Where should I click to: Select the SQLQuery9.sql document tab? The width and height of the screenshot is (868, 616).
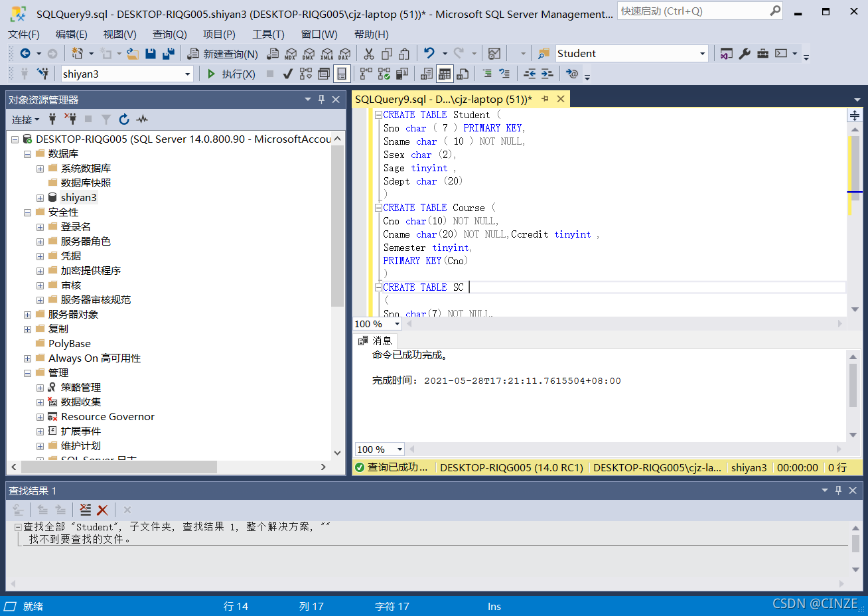[x=443, y=100]
